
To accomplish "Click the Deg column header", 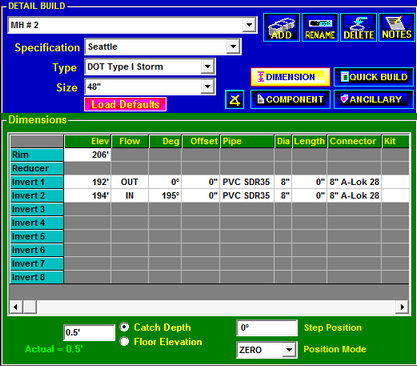I will click(165, 141).
